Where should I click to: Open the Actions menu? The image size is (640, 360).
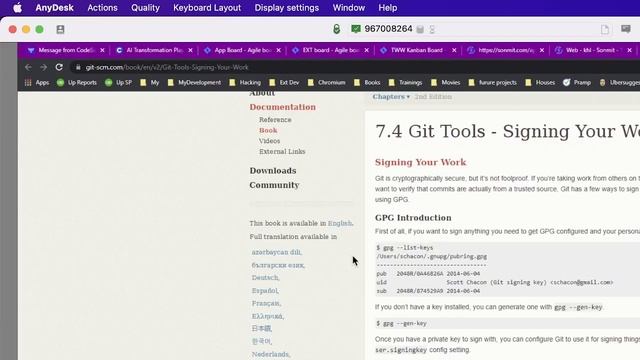click(x=102, y=8)
